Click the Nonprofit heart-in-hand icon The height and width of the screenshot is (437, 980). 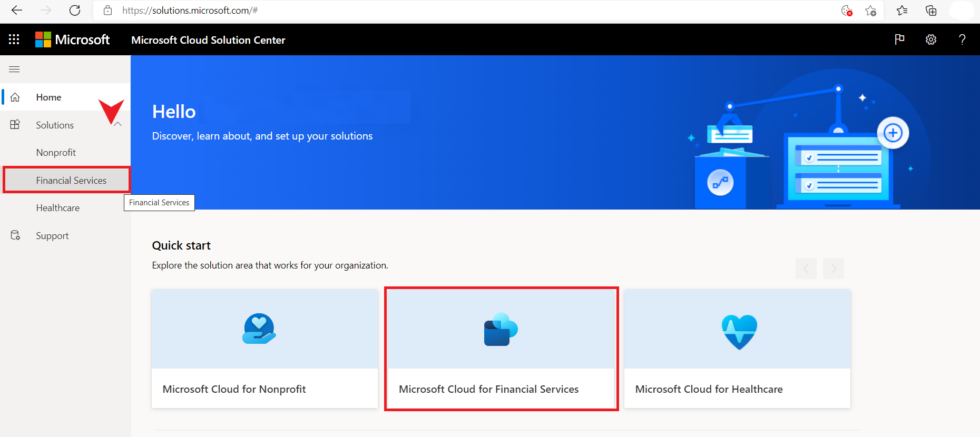259,329
